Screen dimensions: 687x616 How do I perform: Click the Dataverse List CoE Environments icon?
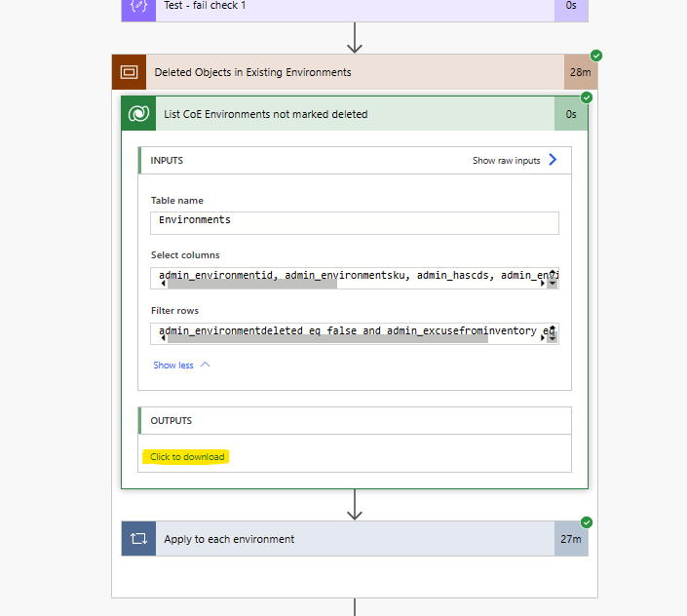(x=138, y=114)
